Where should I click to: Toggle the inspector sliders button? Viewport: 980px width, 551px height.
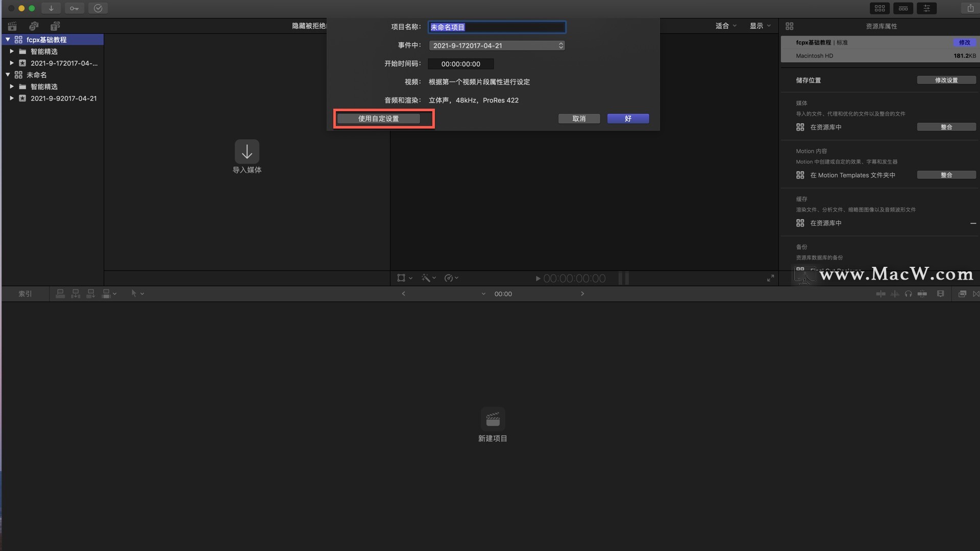click(926, 8)
